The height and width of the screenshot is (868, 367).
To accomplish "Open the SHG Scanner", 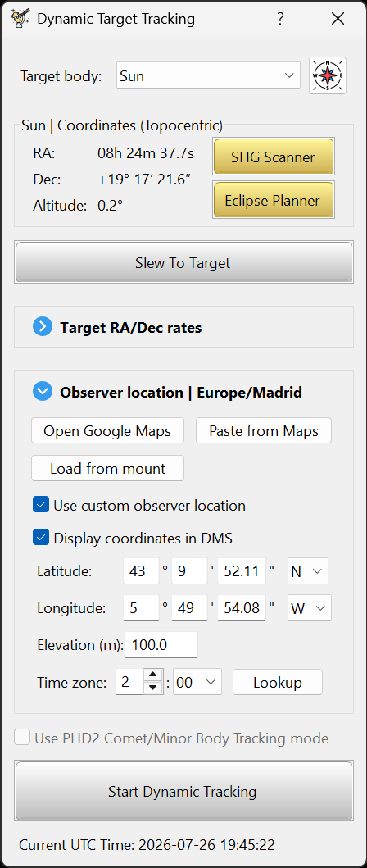I will (x=274, y=157).
